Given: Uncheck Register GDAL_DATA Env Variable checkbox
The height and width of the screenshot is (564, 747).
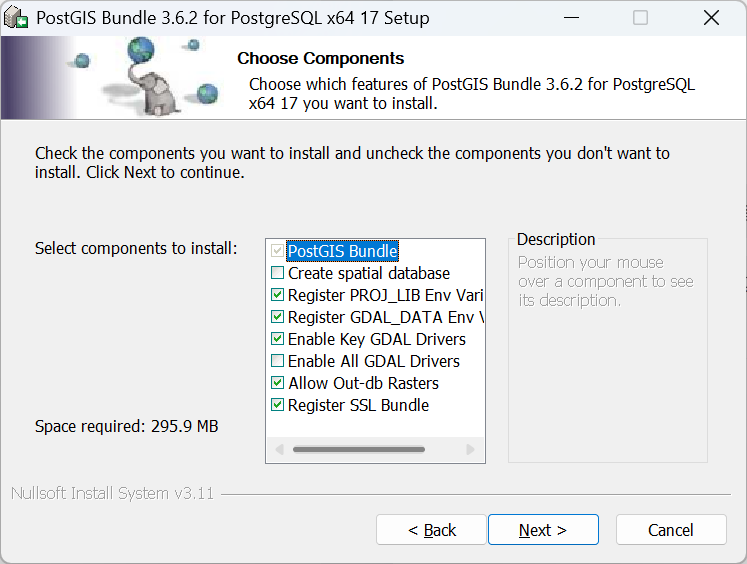Looking at the screenshot, I should tap(277, 317).
